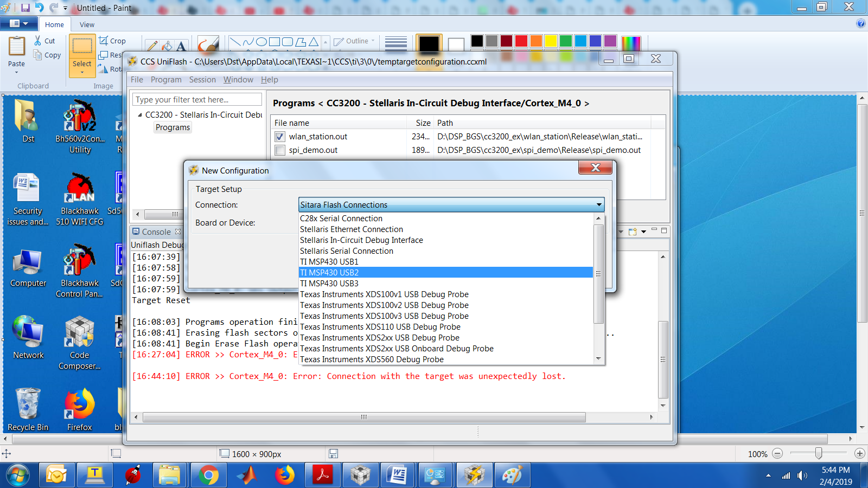Select the Fill with color bucket tool
This screenshot has width=868, height=488.
167,46
